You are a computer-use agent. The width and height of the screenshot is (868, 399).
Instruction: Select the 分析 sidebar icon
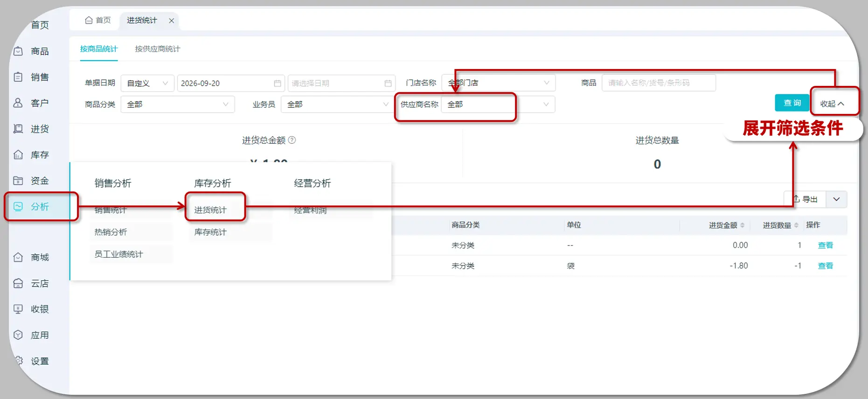[x=18, y=206]
